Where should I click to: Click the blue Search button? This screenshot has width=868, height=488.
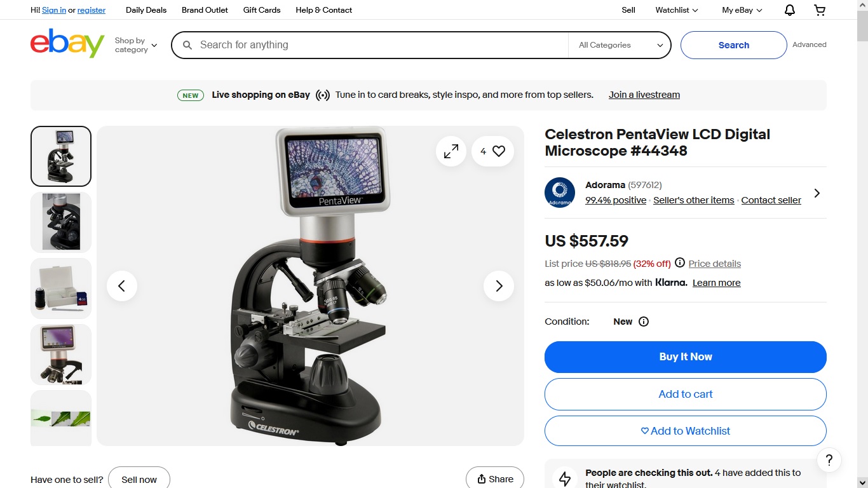coord(734,45)
